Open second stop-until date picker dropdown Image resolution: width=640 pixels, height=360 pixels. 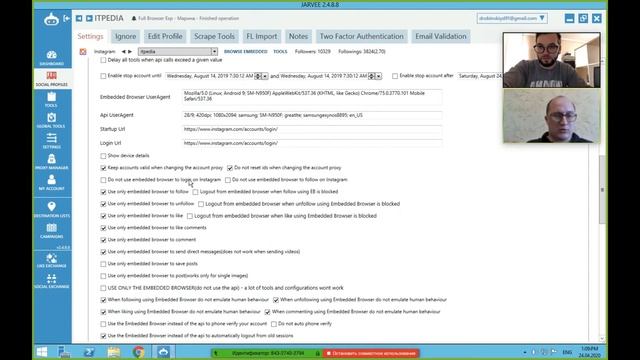click(x=379, y=76)
